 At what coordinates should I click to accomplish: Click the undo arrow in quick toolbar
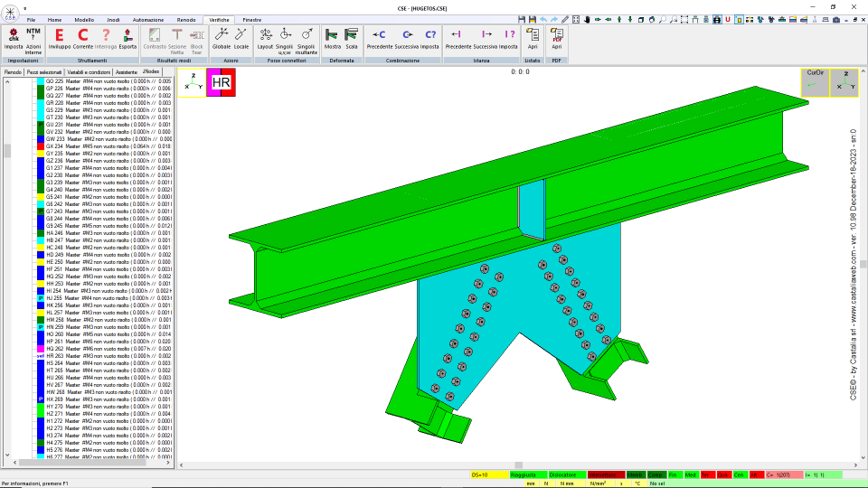click(x=543, y=19)
